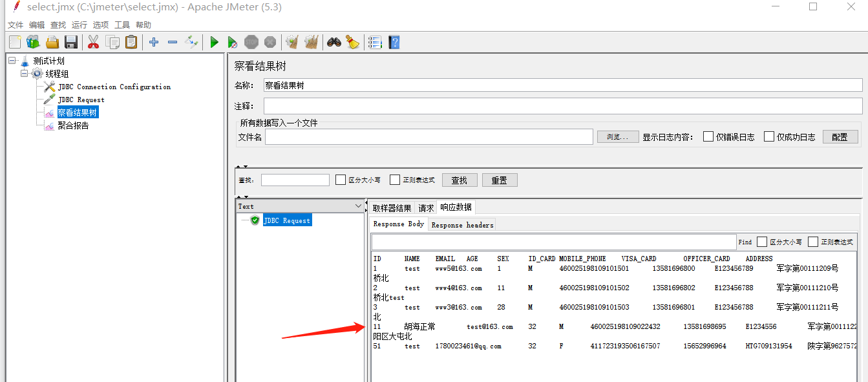Click the gear icon of 线程组
Image resolution: width=868 pixels, height=382 pixels.
[37, 74]
